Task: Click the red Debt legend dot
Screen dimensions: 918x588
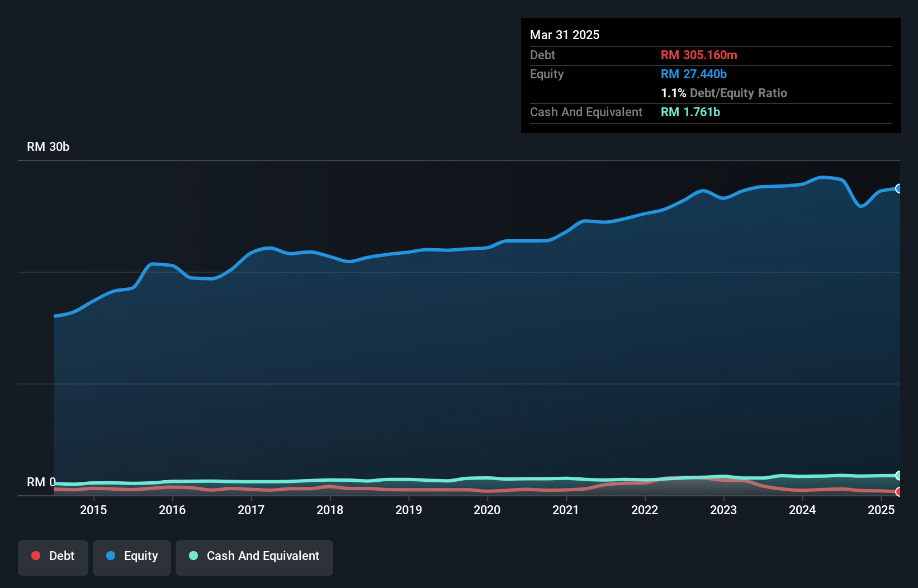Action: click(36, 556)
